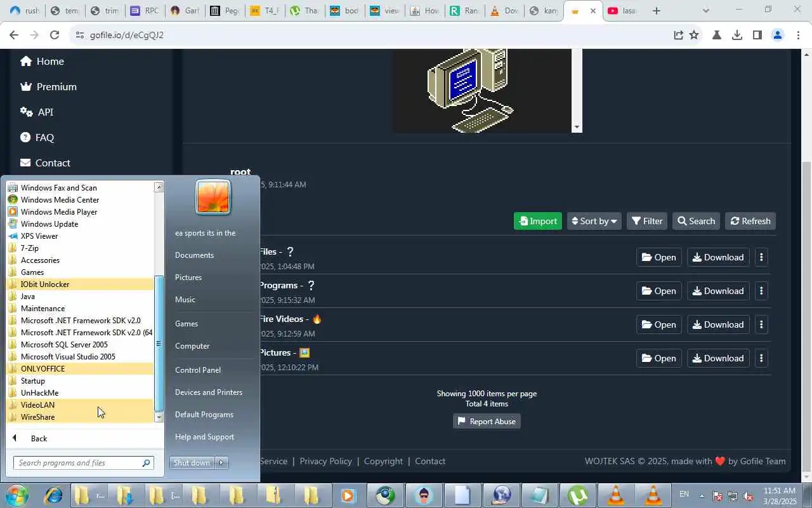Reload the page in Chrome

point(55,35)
